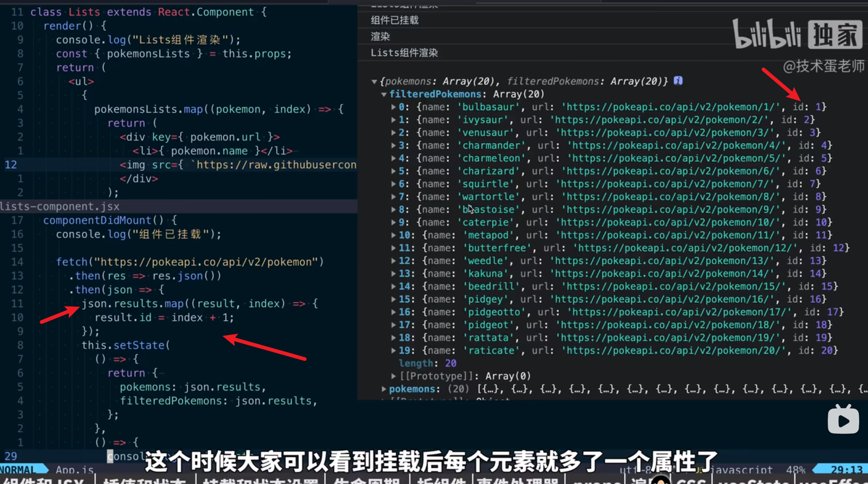This screenshot has height=484, width=868.
Task: Click the 'class Lists extends React.Component' line
Action: [148, 12]
